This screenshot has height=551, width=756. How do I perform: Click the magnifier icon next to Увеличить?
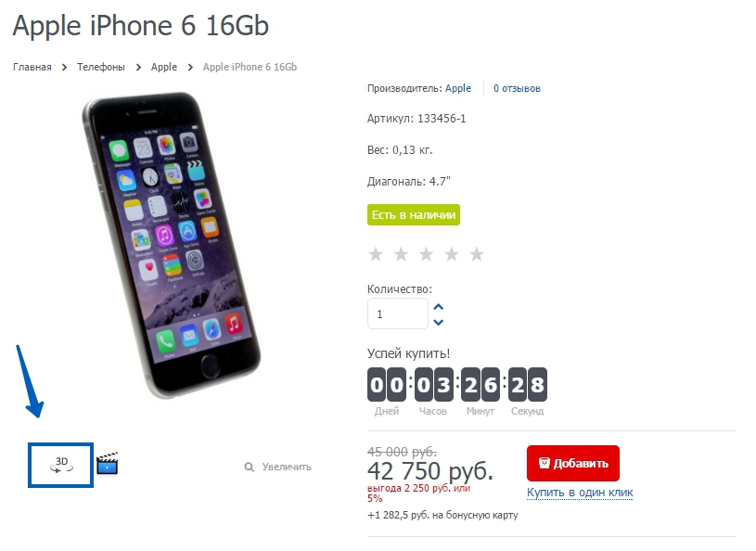click(249, 468)
